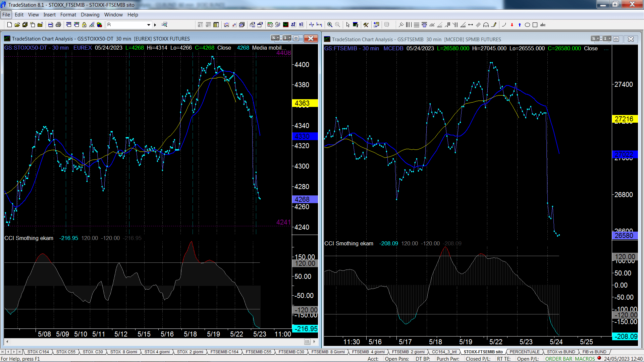The image size is (644, 362).
Task: Click the STOXX50 chart scrollbar right arrow
Action: (x=314, y=342)
